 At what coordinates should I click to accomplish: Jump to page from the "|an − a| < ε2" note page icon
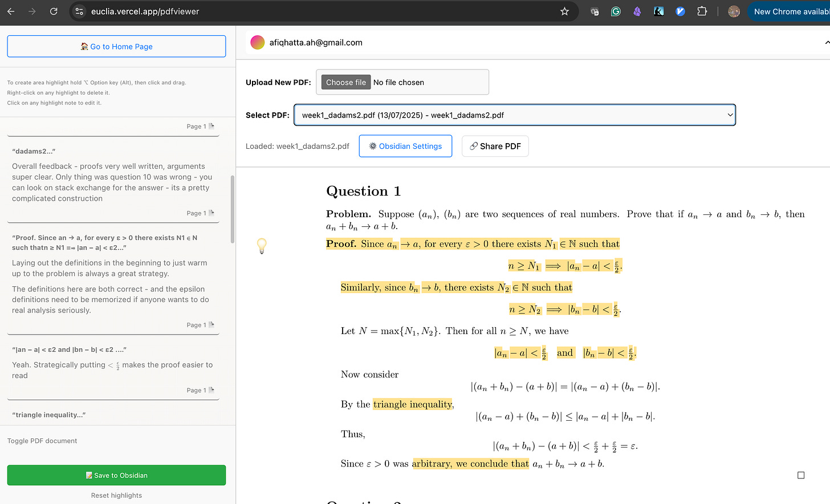pos(211,390)
